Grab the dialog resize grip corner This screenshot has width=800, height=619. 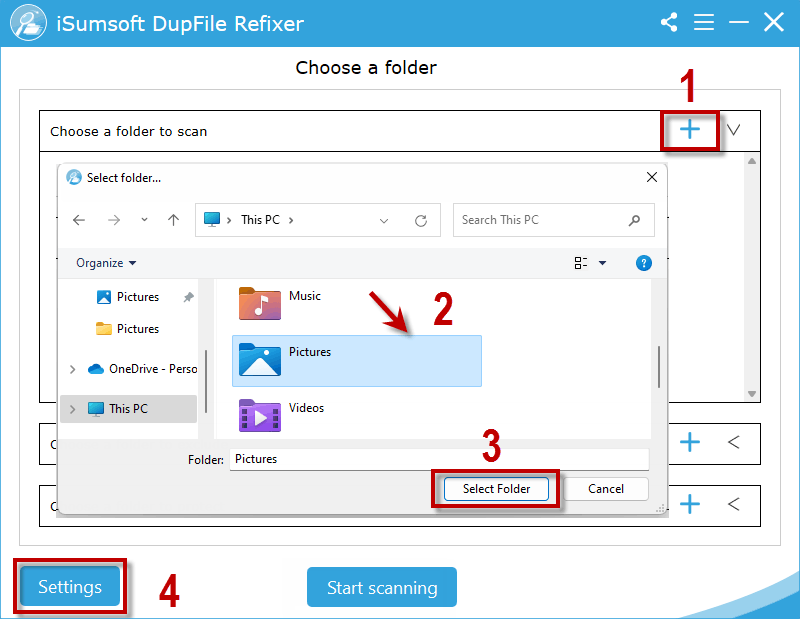[660, 508]
